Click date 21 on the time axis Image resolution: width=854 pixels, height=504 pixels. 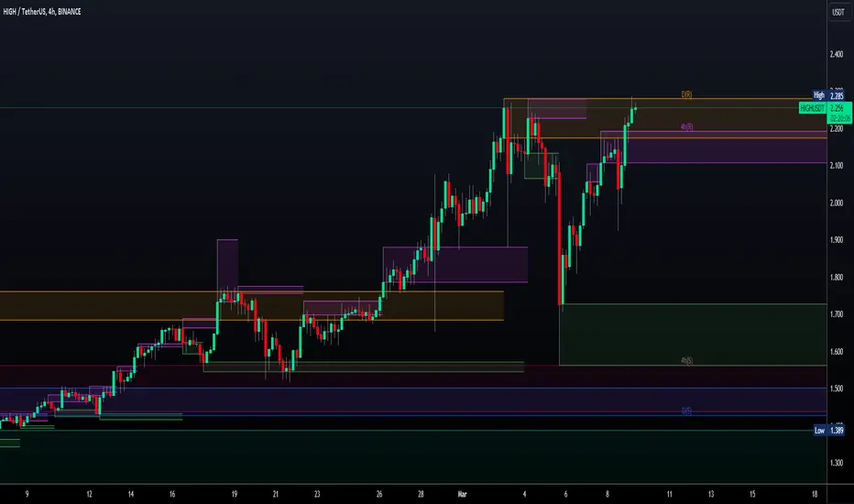tap(276, 494)
